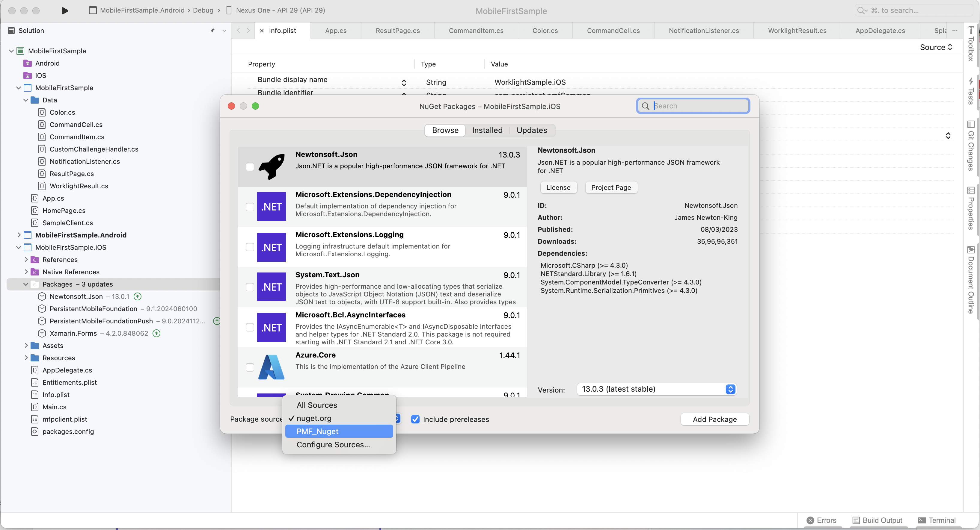Open the Terminal pad

936,520
